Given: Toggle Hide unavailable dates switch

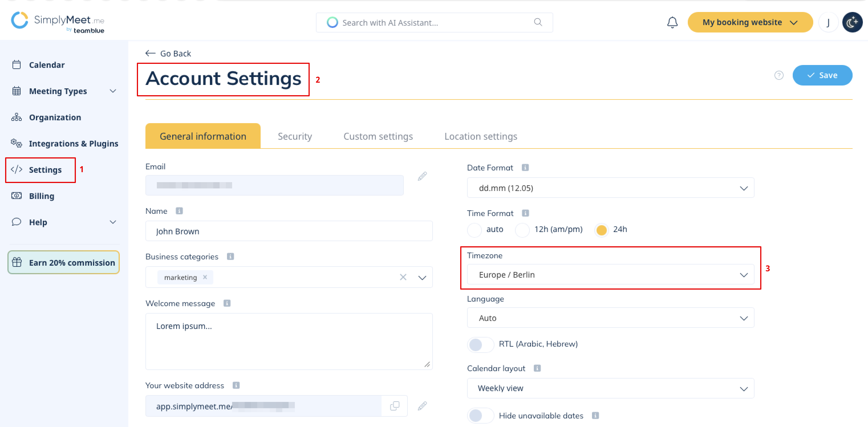Looking at the screenshot, I should pos(480,415).
